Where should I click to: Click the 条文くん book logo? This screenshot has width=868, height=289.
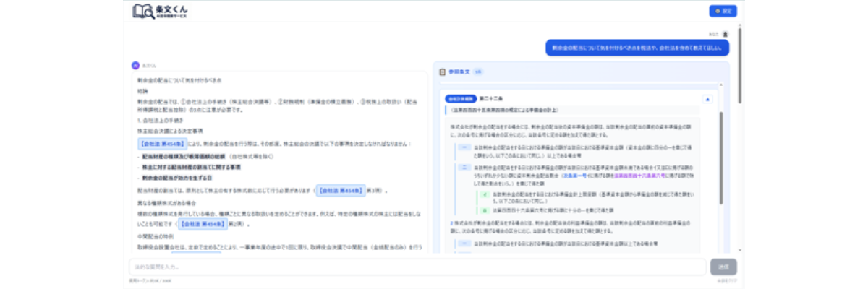[x=143, y=11]
